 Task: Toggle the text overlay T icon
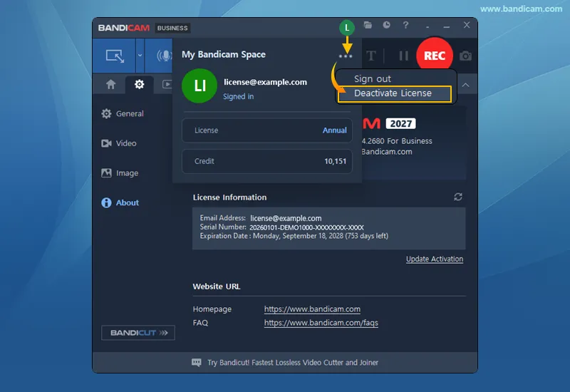click(370, 56)
